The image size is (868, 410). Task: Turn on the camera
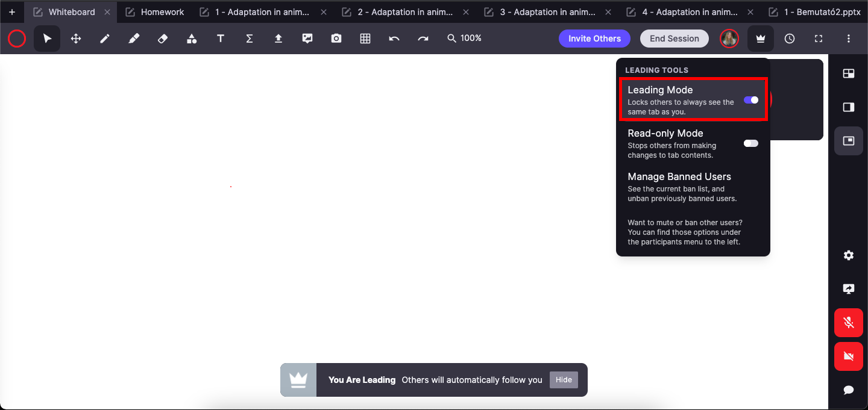tap(848, 356)
